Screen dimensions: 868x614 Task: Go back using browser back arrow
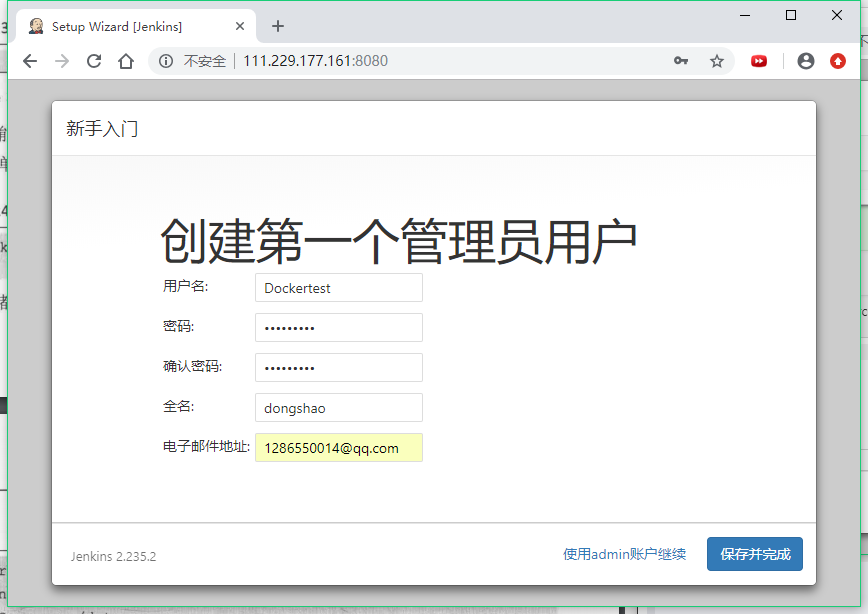tap(30, 61)
